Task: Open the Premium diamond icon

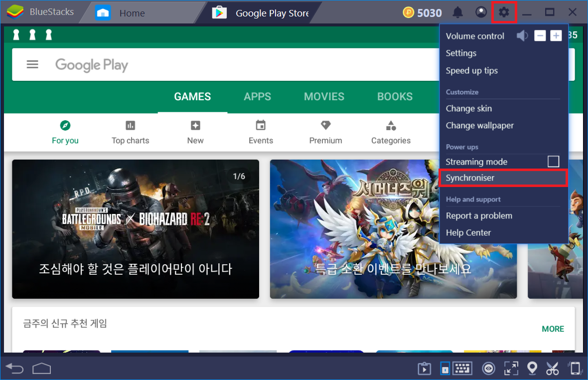Action: tap(325, 125)
